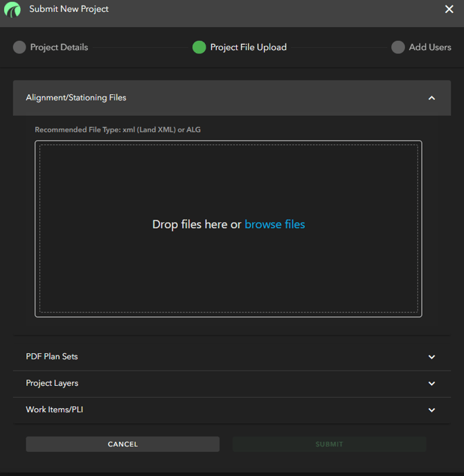Image resolution: width=464 pixels, height=476 pixels.
Task: Click the gray Add Users step circle
Action: [398, 47]
